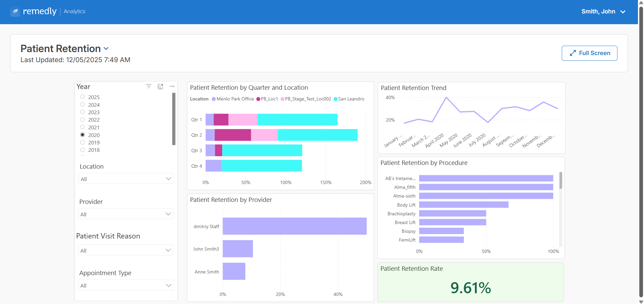644x304 pixels.
Task: Click the Procedure chart vertical scrollbar
Action: (x=560, y=180)
